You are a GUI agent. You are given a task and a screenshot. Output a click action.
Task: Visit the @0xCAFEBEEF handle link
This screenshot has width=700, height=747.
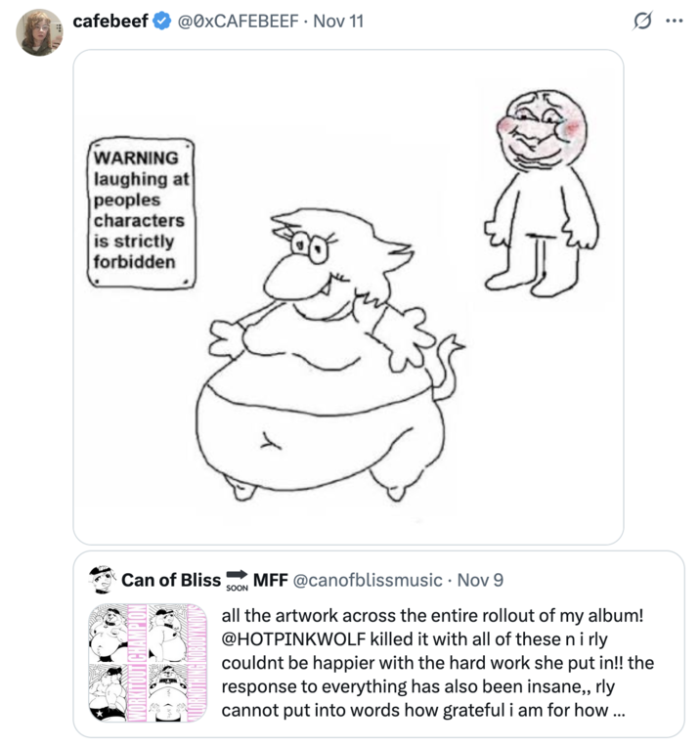click(238, 21)
